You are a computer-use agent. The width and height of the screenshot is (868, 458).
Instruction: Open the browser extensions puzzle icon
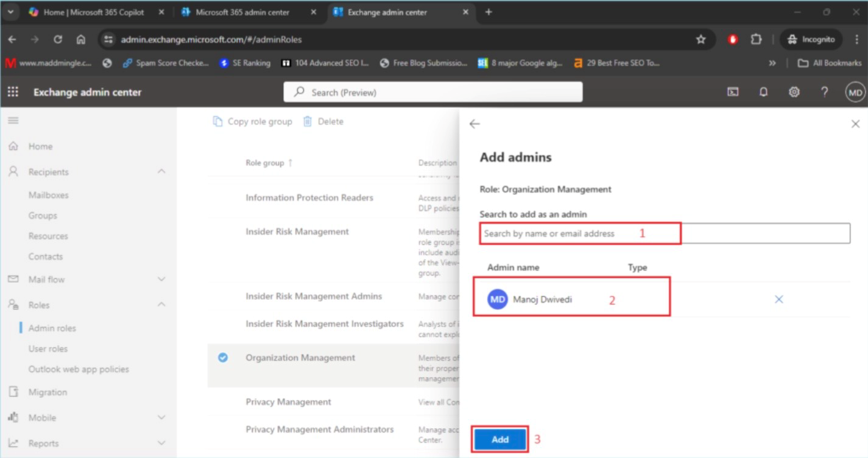pos(756,39)
